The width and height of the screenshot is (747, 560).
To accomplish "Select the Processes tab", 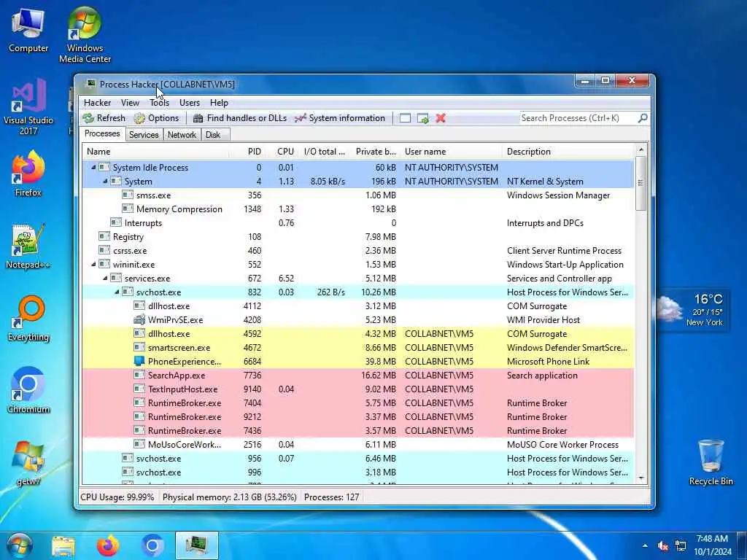I will pos(102,134).
